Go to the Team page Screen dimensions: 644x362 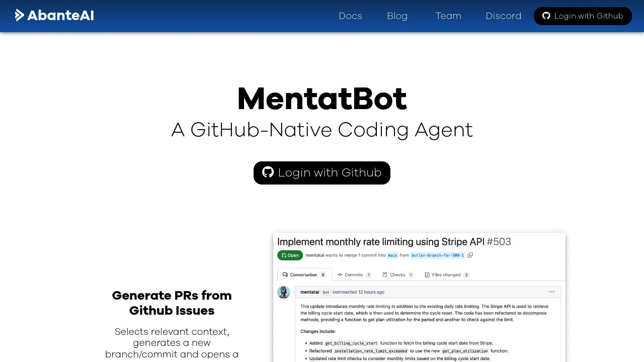448,16
